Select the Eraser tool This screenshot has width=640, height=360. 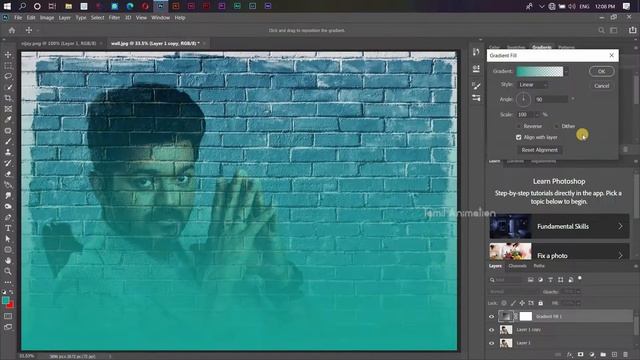[8, 174]
